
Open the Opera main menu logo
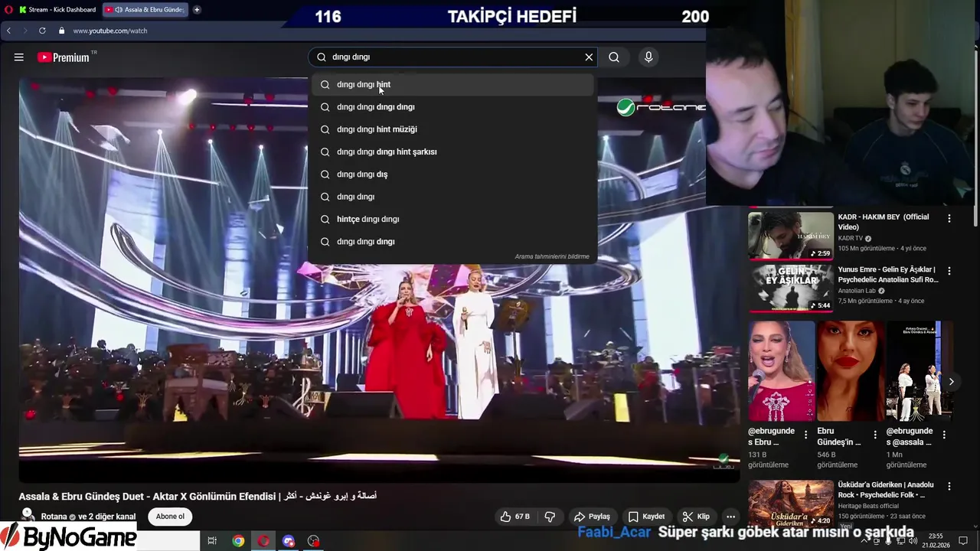7,10
